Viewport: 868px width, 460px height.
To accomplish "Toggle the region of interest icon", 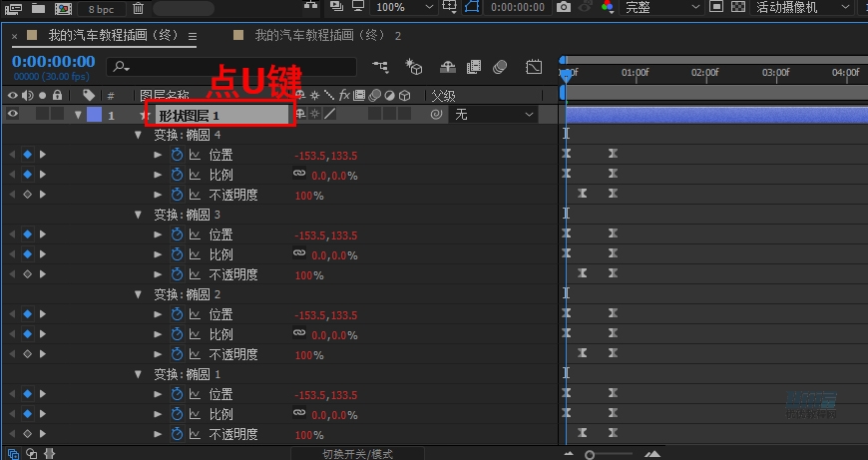I will pos(716,7).
